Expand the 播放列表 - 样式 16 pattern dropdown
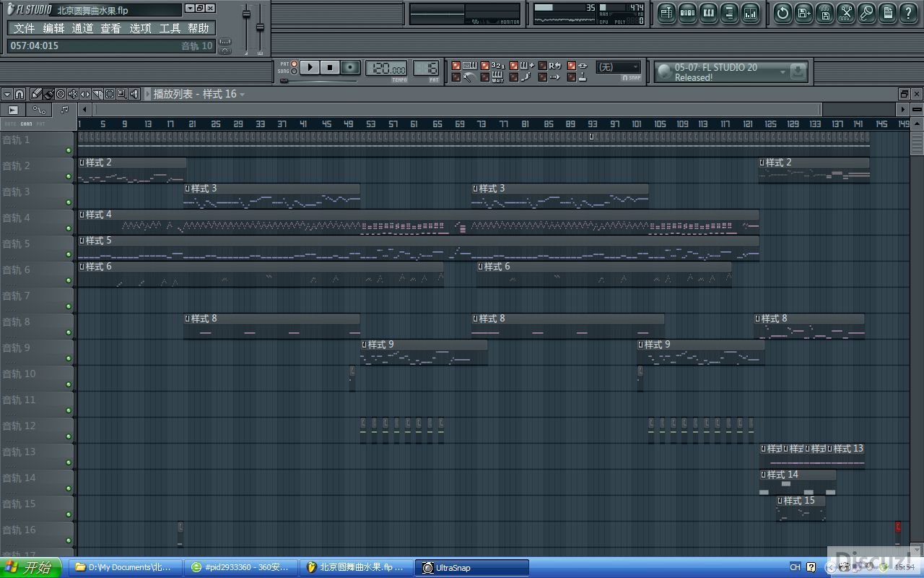Image resolution: width=924 pixels, height=578 pixels. pos(242,95)
